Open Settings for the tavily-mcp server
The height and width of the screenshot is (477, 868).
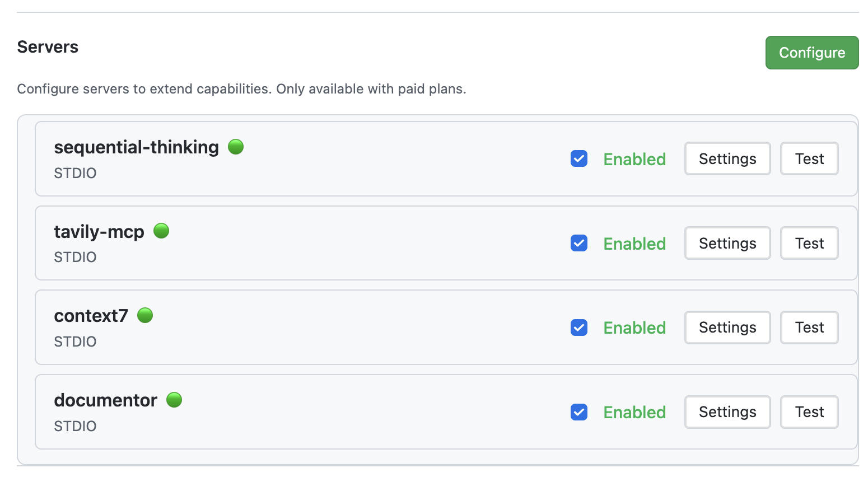click(727, 243)
